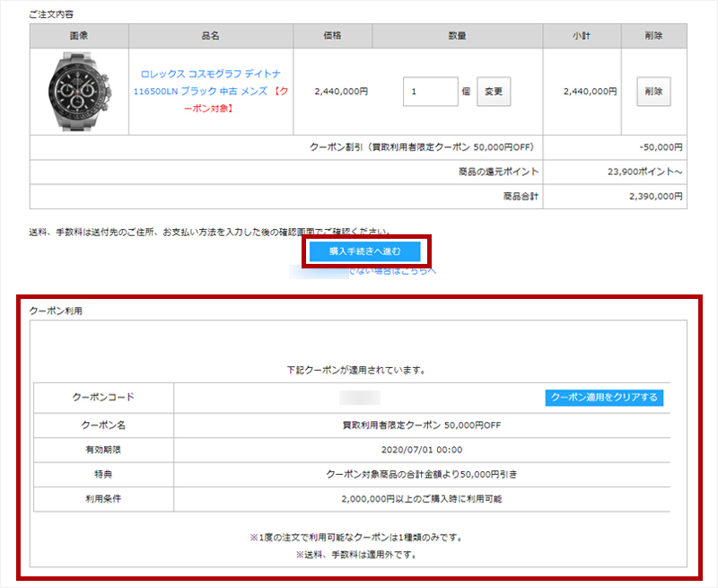
Task: Click the 特典 label cell
Action: click(x=103, y=474)
